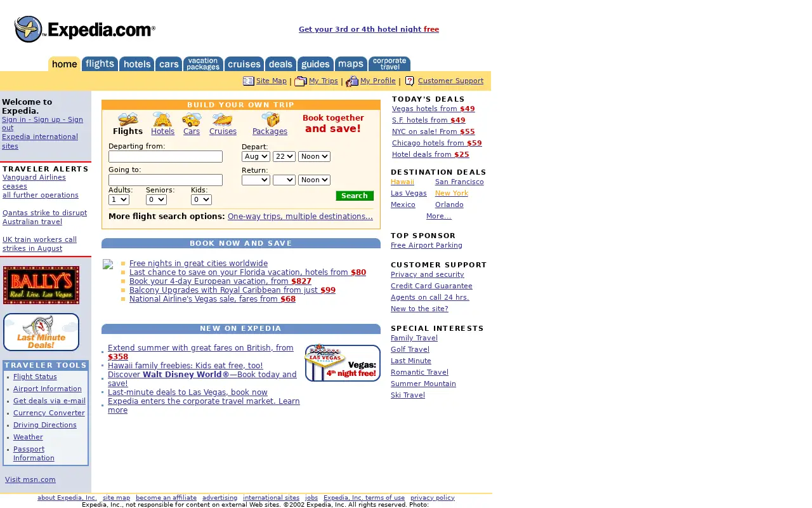Image resolution: width=812 pixels, height=508 pixels.
Task: Open the Currency Converter link
Action: click(x=49, y=413)
